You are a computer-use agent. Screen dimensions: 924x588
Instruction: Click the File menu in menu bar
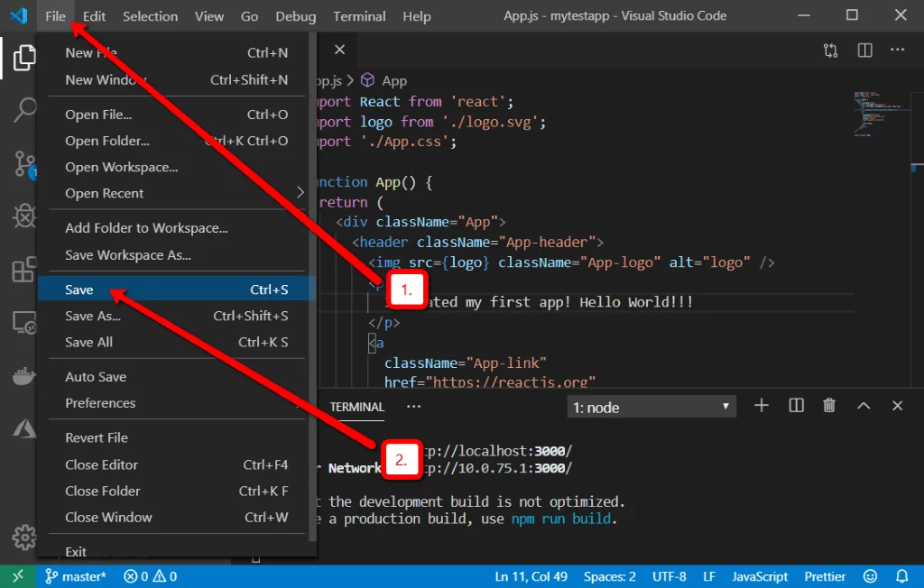55,16
